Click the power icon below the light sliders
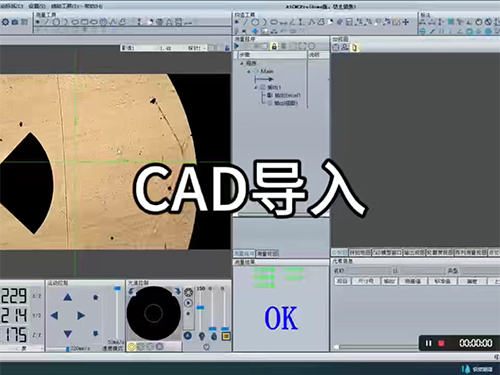The image size is (500, 375). click(x=207, y=347)
